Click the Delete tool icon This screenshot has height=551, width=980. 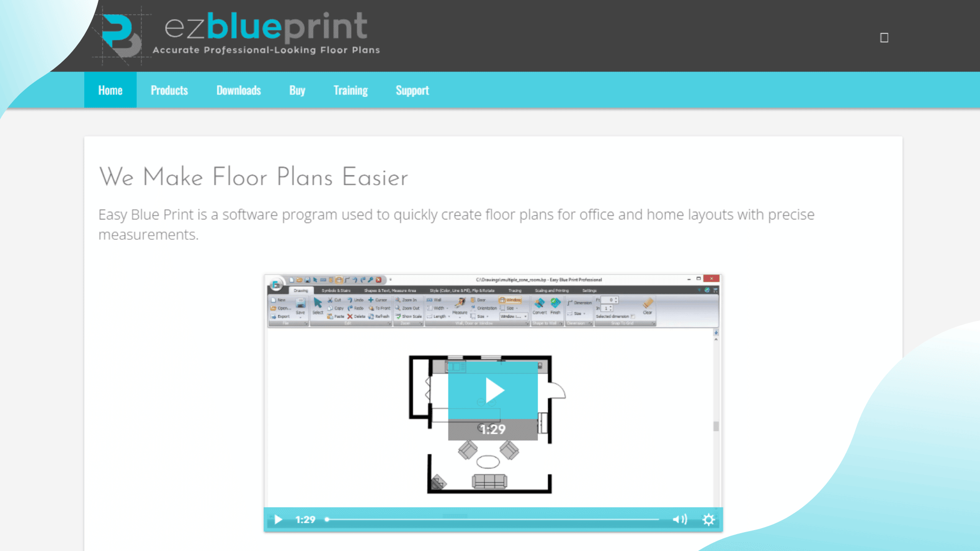click(351, 317)
